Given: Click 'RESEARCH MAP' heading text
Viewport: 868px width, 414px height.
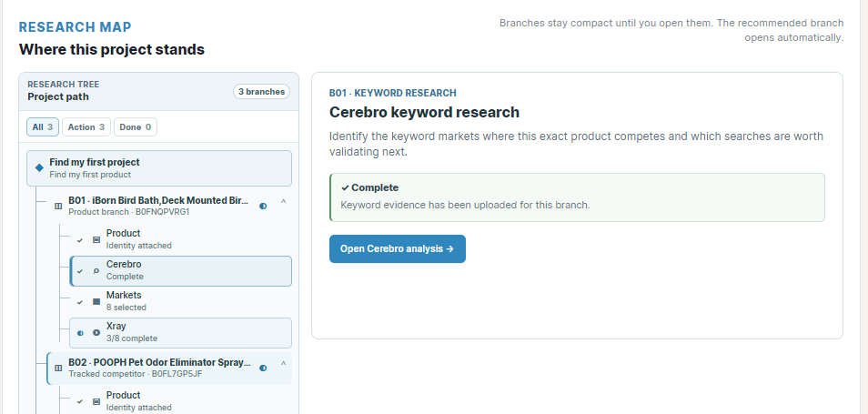Looking at the screenshot, I should [x=76, y=27].
